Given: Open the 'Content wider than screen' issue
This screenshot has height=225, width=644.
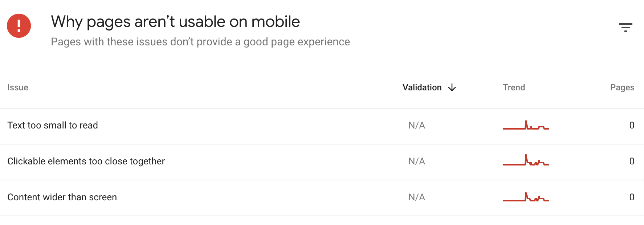Looking at the screenshot, I should (x=62, y=197).
